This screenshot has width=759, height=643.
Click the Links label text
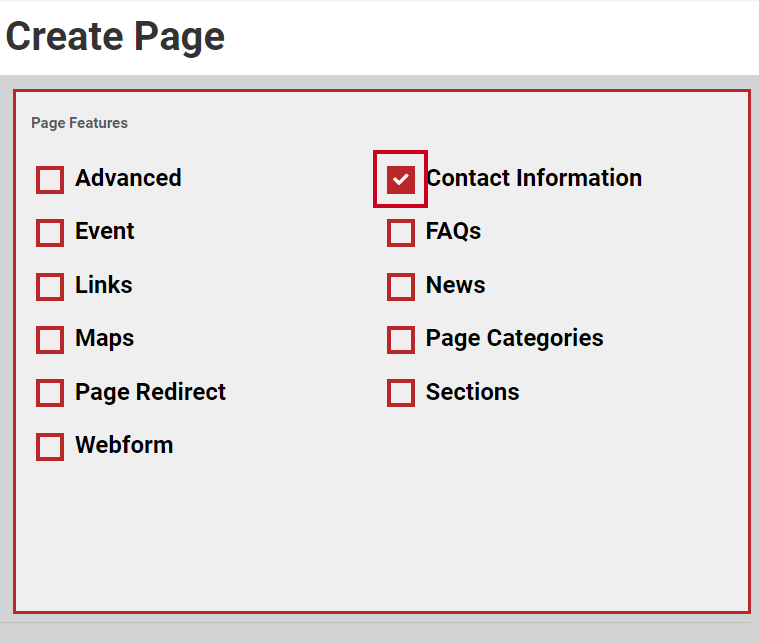(x=104, y=285)
